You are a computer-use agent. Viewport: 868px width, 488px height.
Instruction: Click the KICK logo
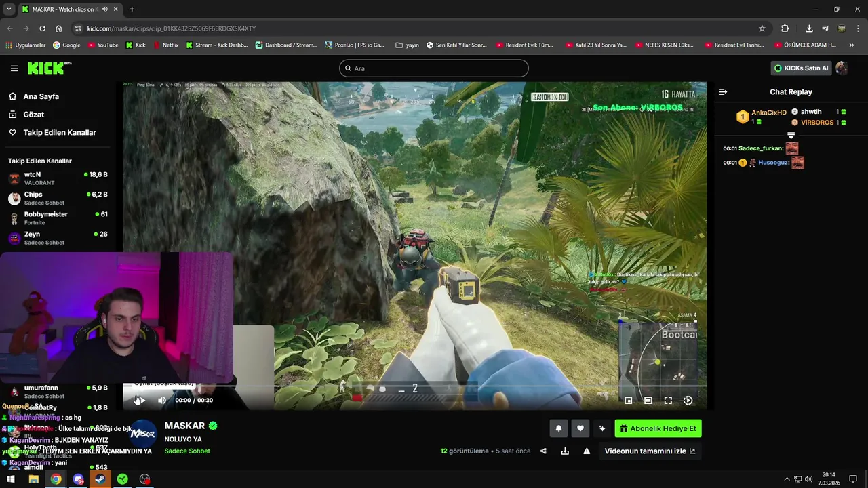pos(49,68)
